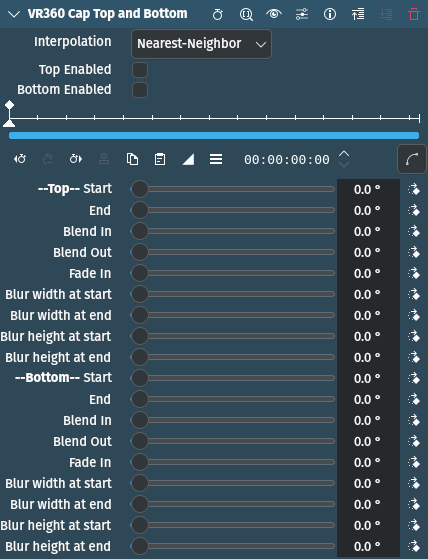Collapse the VR360 Cap Top and Bottom effect
This screenshot has height=559, width=428.
(x=14, y=14)
